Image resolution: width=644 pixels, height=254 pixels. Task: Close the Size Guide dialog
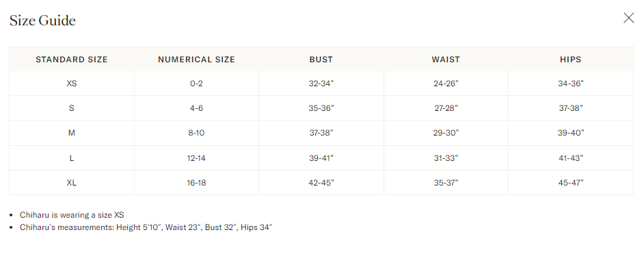click(629, 18)
